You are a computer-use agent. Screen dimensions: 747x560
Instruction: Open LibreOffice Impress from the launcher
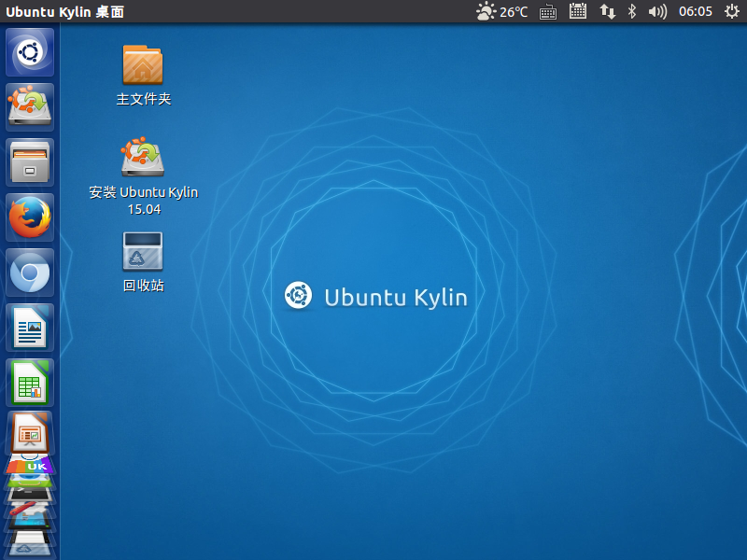point(30,432)
